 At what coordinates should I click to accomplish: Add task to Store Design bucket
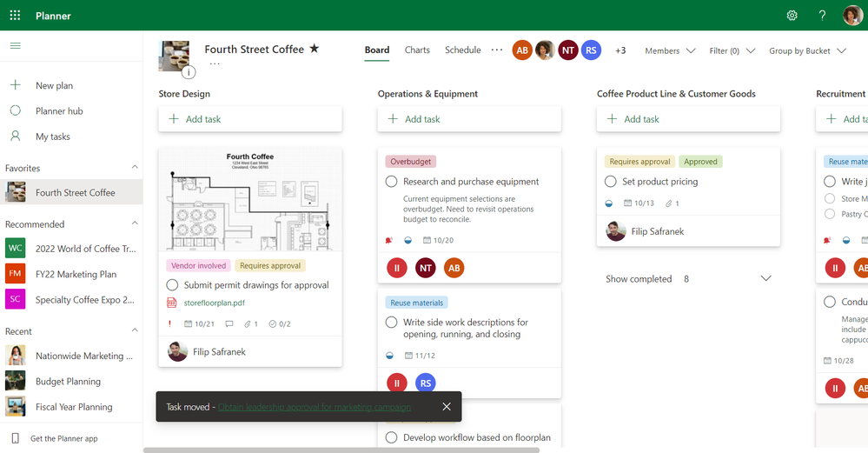coord(250,119)
